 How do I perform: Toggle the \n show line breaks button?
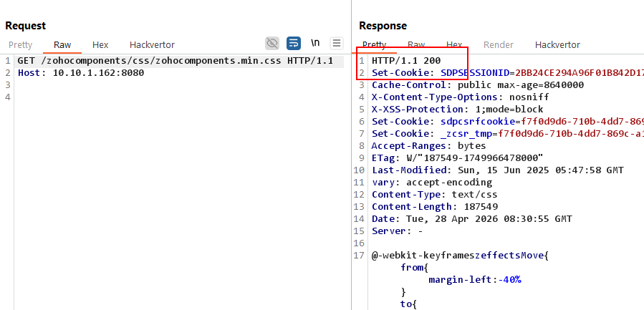click(315, 43)
